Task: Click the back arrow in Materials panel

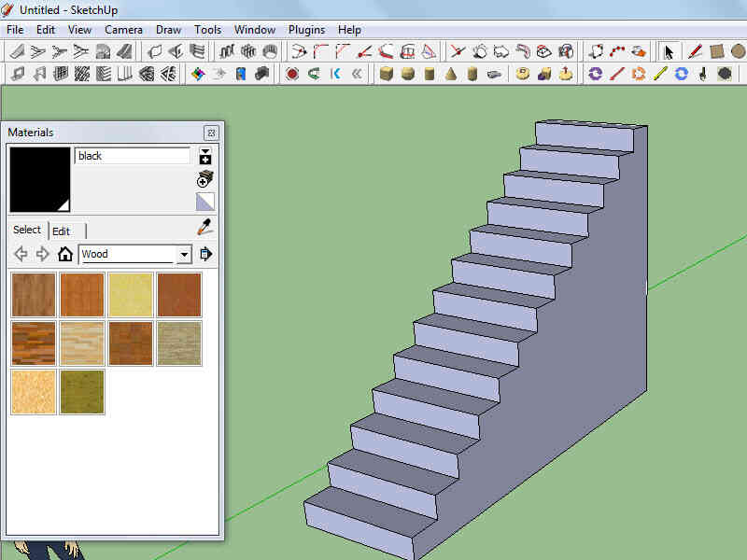Action: click(21, 254)
